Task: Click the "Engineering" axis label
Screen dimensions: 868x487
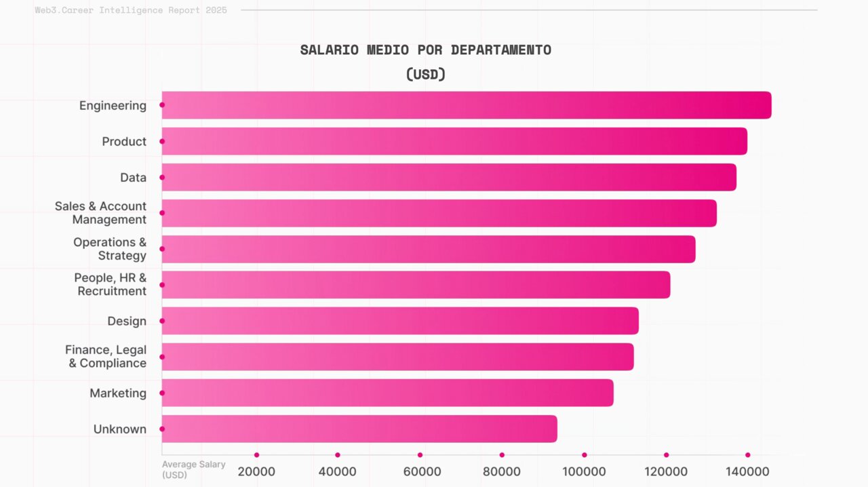Action: pyautogui.click(x=113, y=106)
